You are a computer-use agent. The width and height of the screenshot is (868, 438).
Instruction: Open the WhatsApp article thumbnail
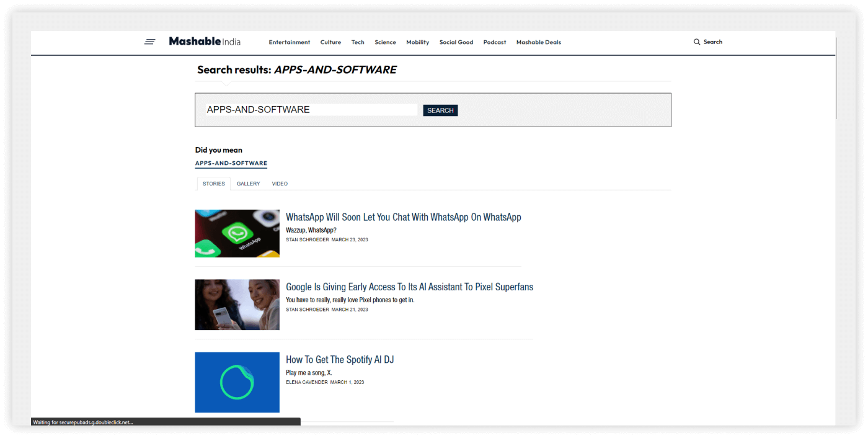click(237, 233)
